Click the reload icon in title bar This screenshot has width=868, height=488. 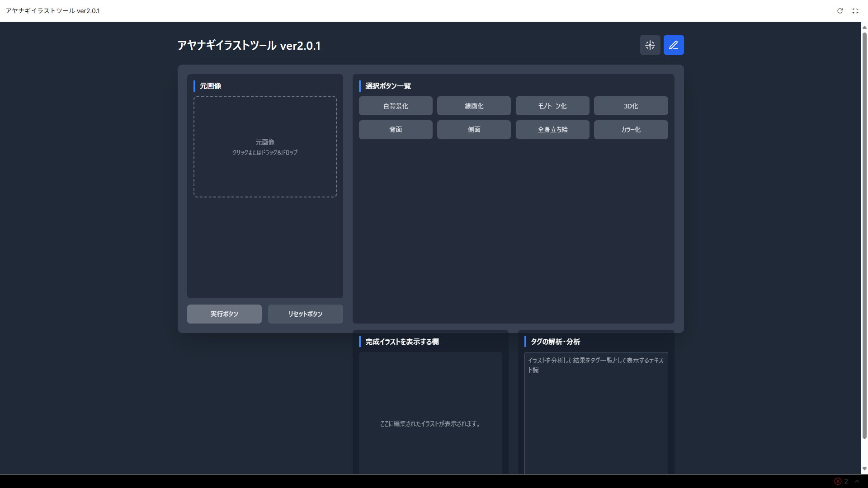(x=840, y=11)
